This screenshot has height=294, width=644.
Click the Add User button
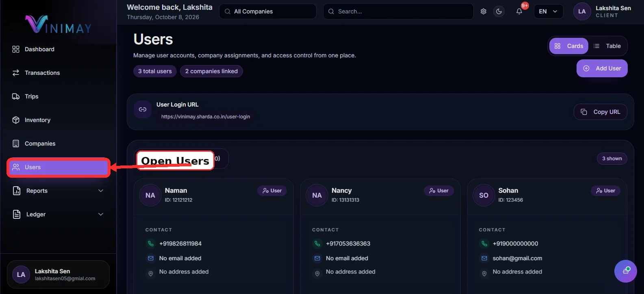pyautogui.click(x=602, y=68)
